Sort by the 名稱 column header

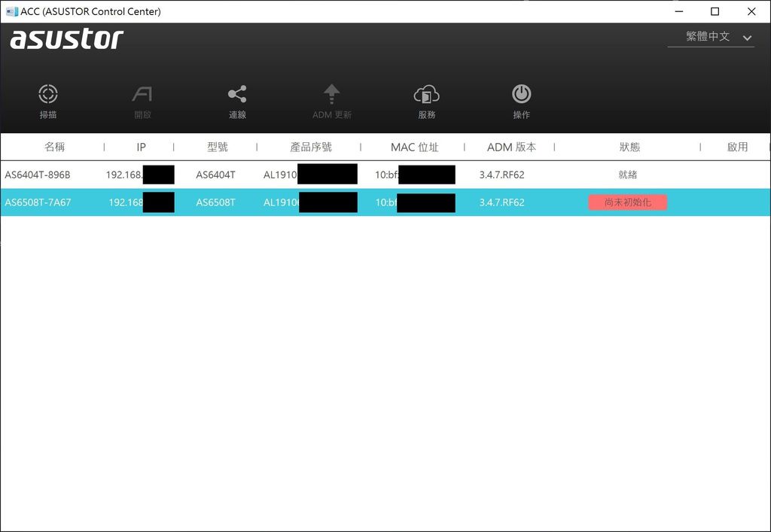pos(54,147)
